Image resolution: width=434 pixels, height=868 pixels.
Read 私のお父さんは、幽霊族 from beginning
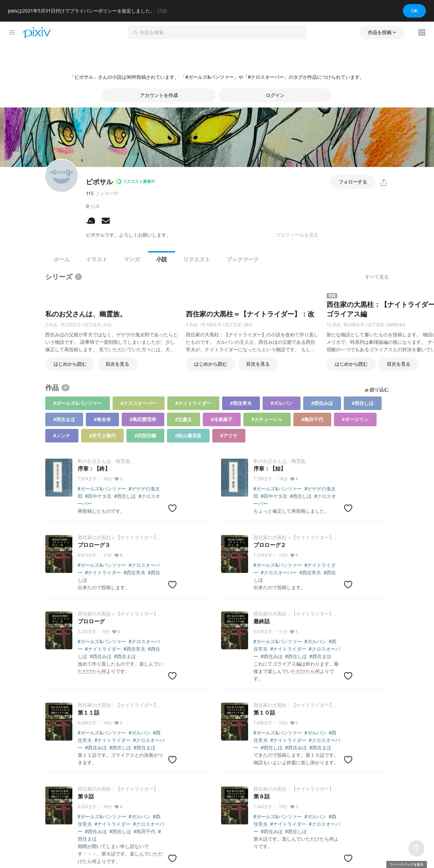tap(70, 364)
